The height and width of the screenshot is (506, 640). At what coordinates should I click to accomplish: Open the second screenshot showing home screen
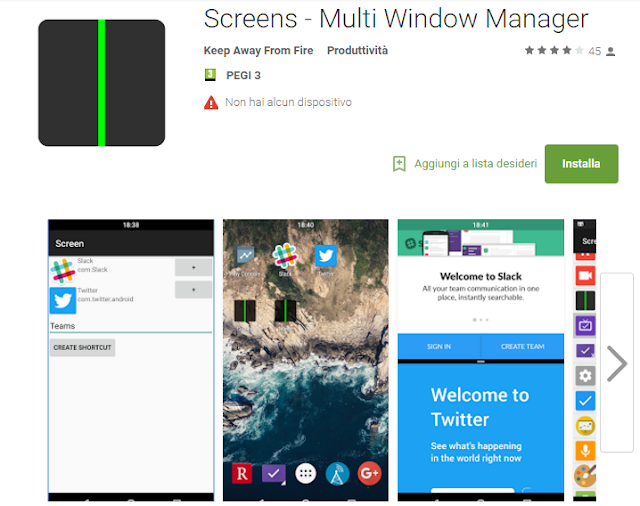(x=306, y=360)
